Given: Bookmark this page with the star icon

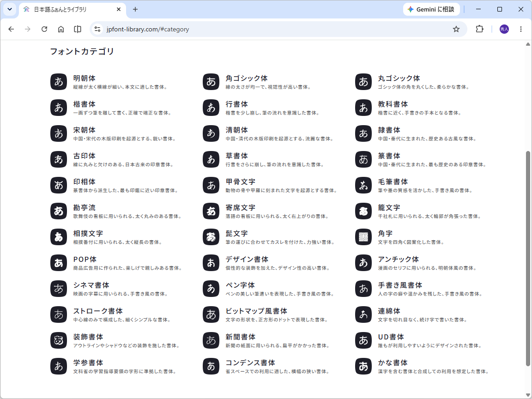Looking at the screenshot, I should [456, 29].
